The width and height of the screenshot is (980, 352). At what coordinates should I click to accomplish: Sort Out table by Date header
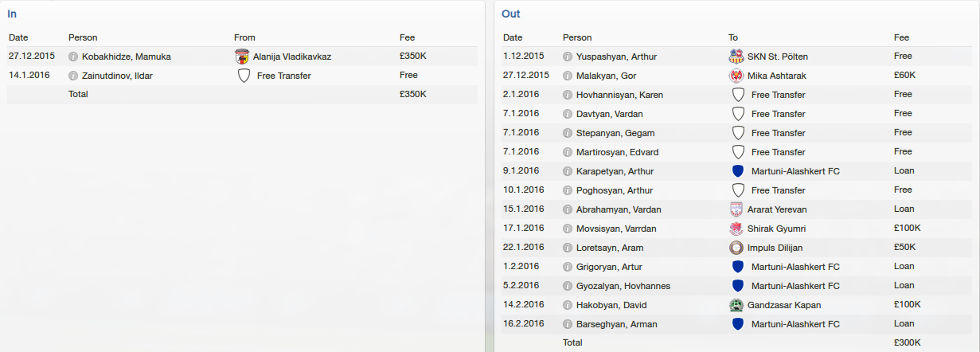(513, 37)
